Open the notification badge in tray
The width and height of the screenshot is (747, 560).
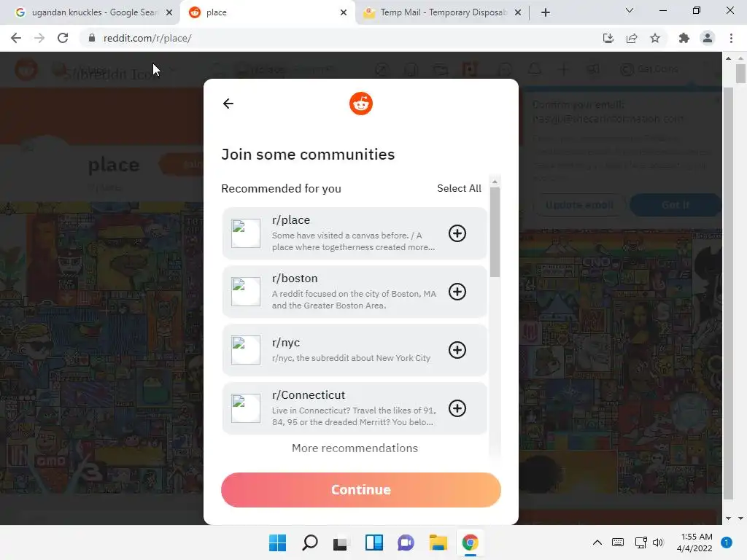point(727,542)
